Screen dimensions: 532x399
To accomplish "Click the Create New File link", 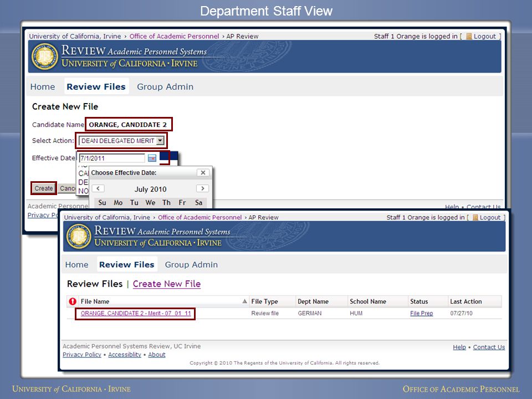I will coord(167,284).
